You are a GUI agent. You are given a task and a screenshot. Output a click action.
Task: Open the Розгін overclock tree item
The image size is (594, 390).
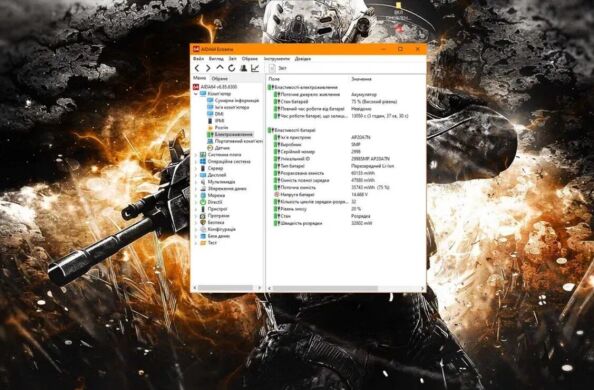tap(222, 127)
